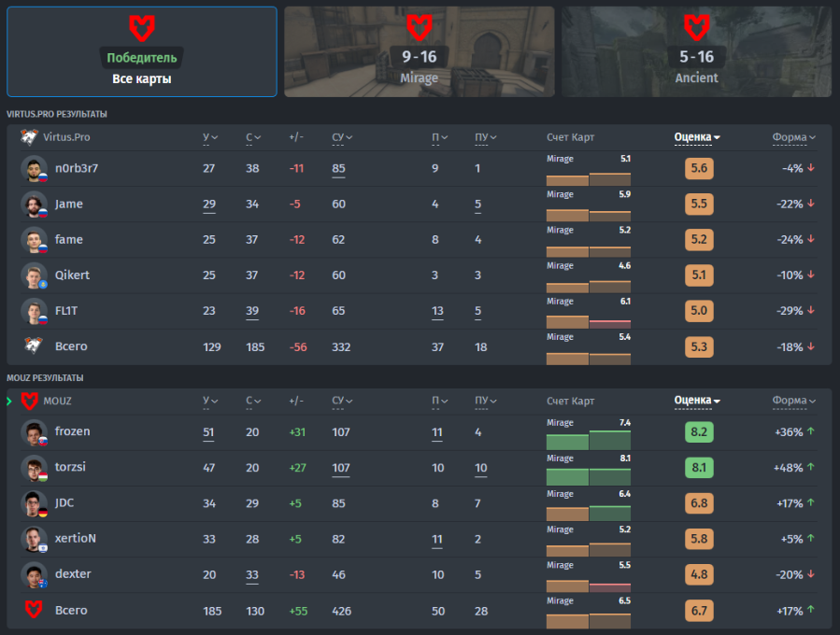Click frozen's 8.2 rating badge
The image size is (840, 635).
tap(699, 431)
